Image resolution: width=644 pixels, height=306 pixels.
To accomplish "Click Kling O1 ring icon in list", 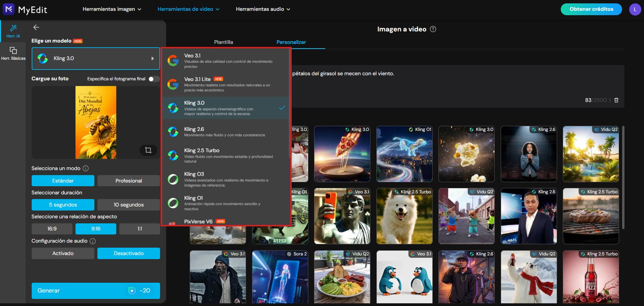I will point(173,203).
